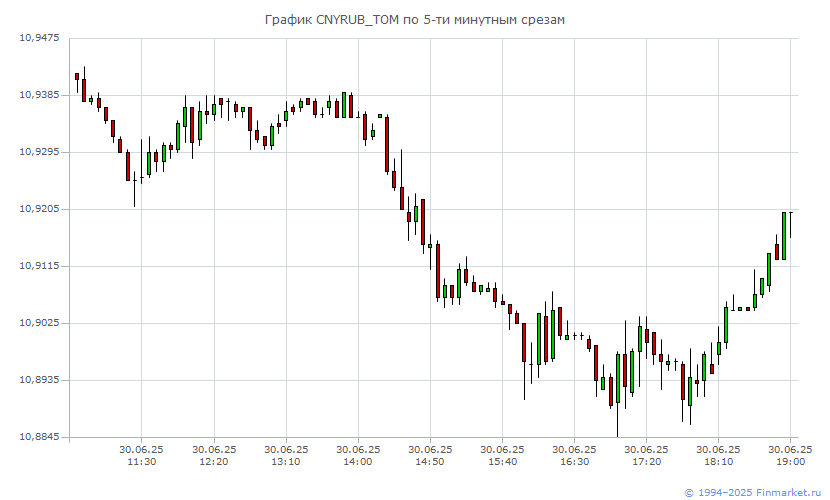Click the chart title "График CNYRUB_TOM по 5-ти минутным срезам"
Screen dimensions: 830x500
click(x=414, y=20)
